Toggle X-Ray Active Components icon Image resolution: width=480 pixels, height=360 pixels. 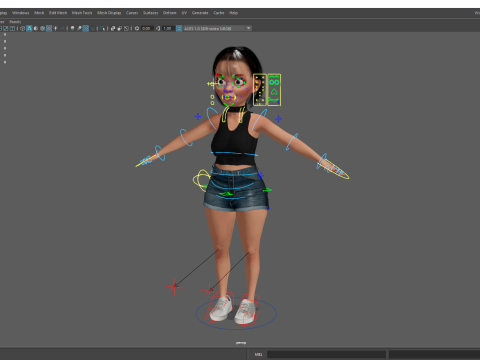click(x=120, y=28)
